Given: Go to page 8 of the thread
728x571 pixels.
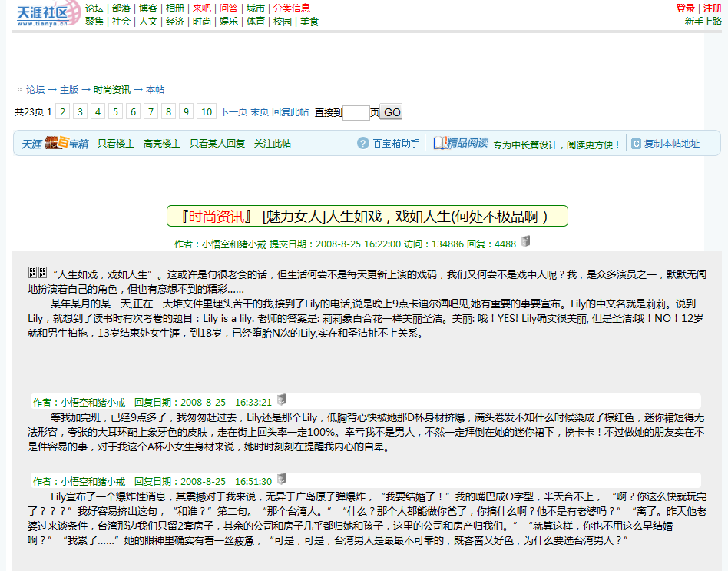Looking at the screenshot, I should click(168, 112).
